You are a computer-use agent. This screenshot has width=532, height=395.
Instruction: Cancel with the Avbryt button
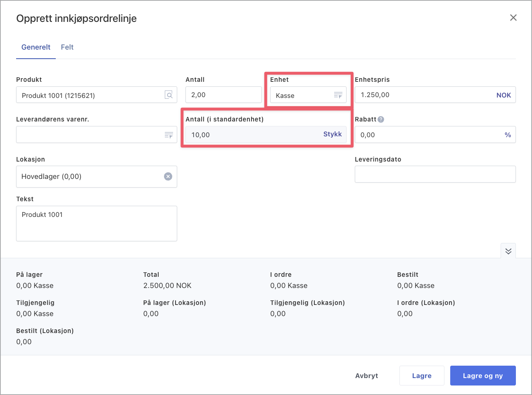(x=366, y=376)
